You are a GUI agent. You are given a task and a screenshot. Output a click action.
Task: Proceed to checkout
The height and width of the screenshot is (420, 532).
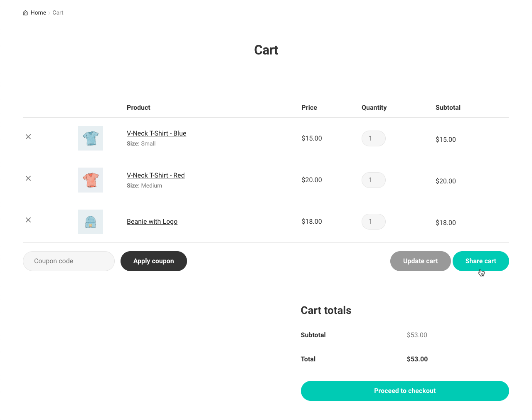click(x=404, y=391)
